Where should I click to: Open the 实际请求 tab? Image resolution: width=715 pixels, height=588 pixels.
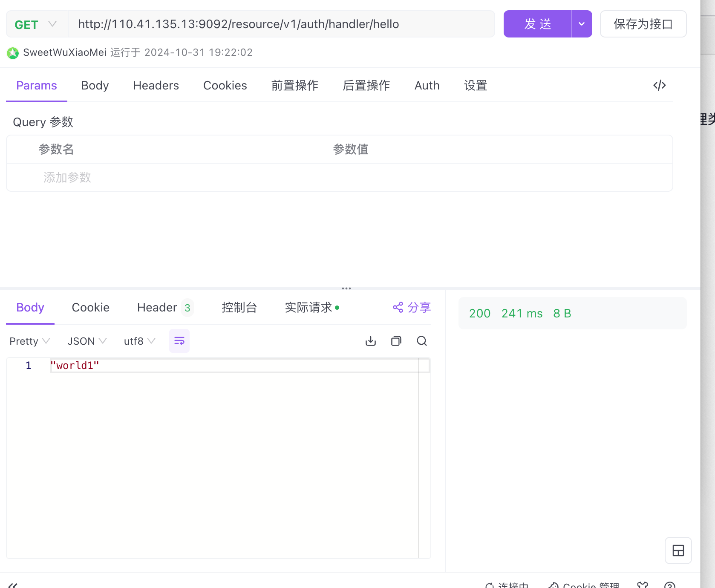(x=312, y=308)
